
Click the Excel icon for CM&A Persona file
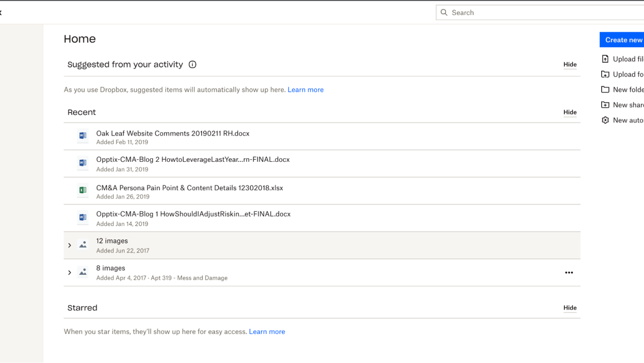[x=83, y=190]
